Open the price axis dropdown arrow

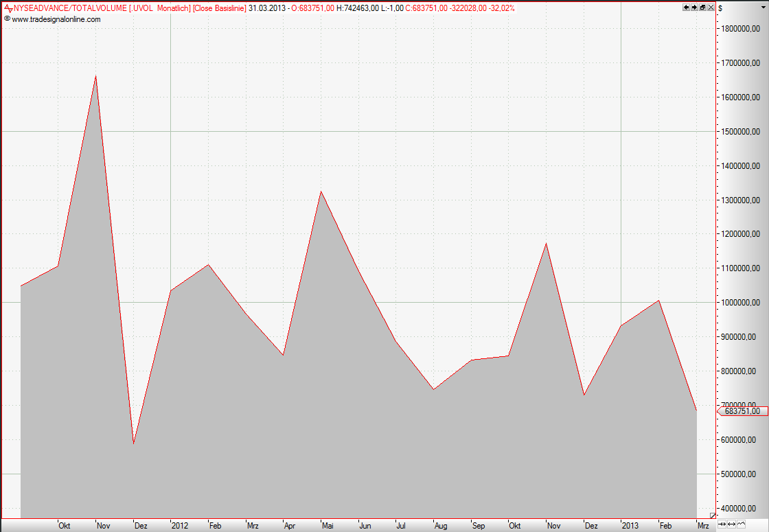(764, 7)
